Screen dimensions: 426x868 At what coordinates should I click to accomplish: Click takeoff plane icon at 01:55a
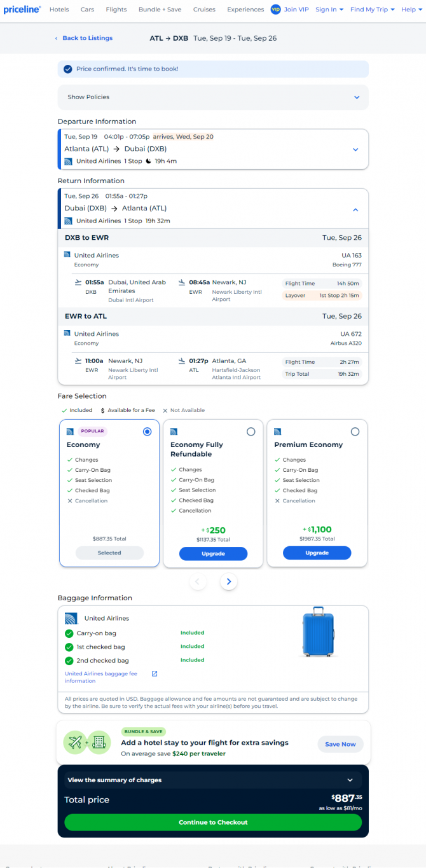pyautogui.click(x=78, y=282)
